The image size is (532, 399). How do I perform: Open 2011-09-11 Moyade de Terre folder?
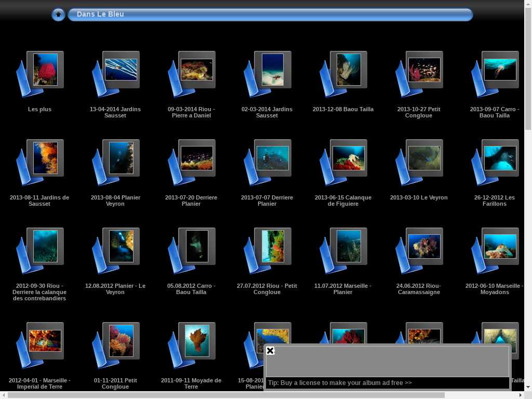click(197, 341)
